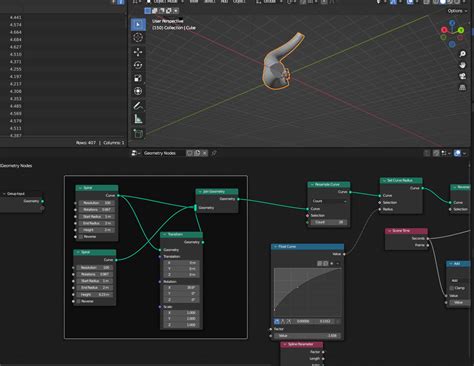This screenshot has width=474, height=366.
Task: Select the Move tool in viewport toolbar
Action: [x=138, y=52]
